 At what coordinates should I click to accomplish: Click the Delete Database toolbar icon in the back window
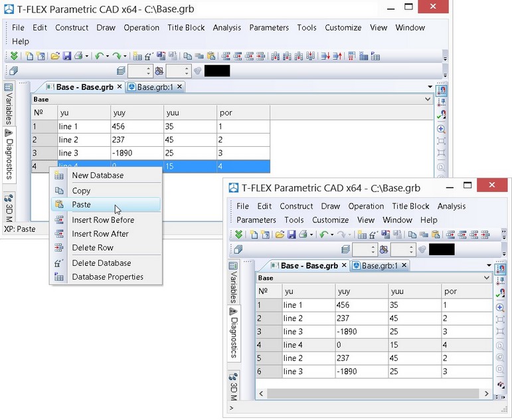point(149,56)
